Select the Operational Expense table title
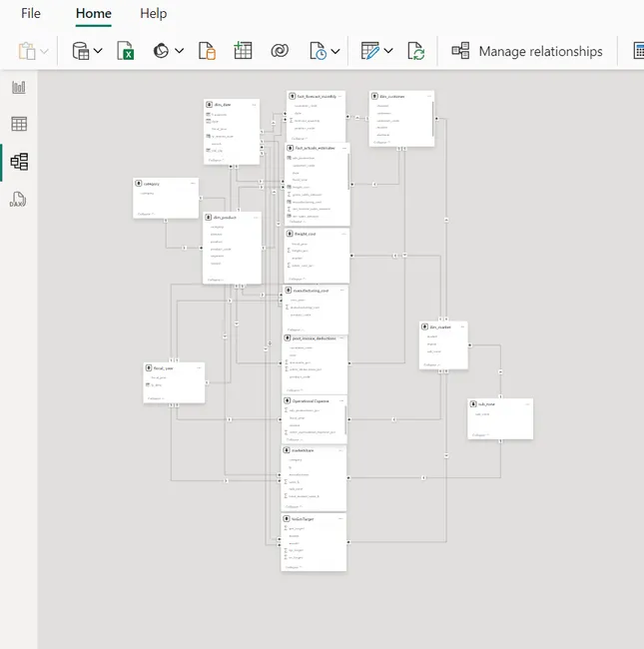This screenshot has height=649, width=644. [x=311, y=401]
